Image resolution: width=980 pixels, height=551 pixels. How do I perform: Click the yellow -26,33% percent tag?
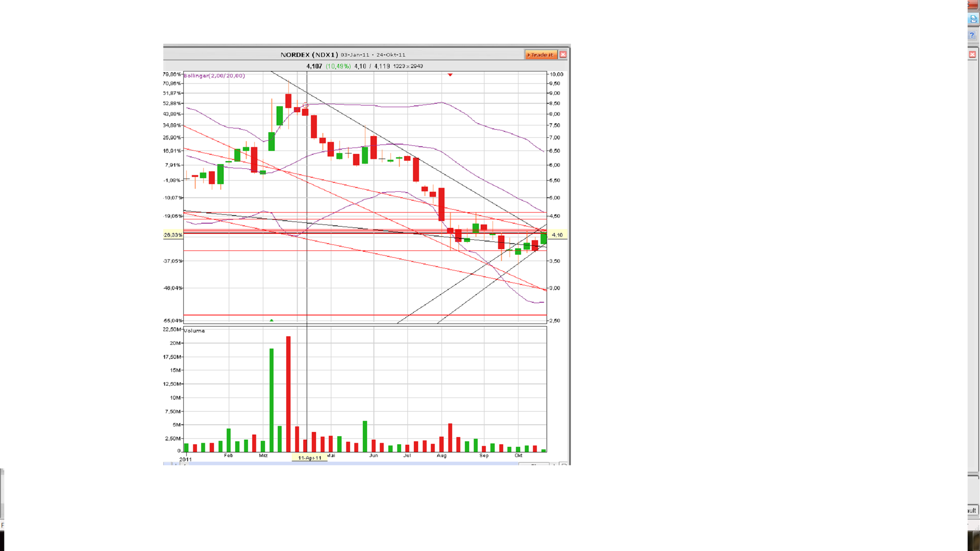click(x=173, y=235)
